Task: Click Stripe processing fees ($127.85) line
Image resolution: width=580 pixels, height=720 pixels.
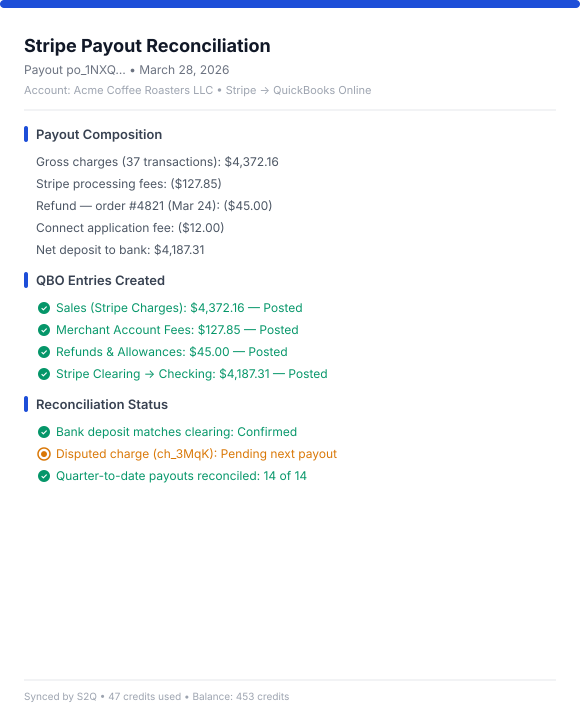Action: pos(129,184)
